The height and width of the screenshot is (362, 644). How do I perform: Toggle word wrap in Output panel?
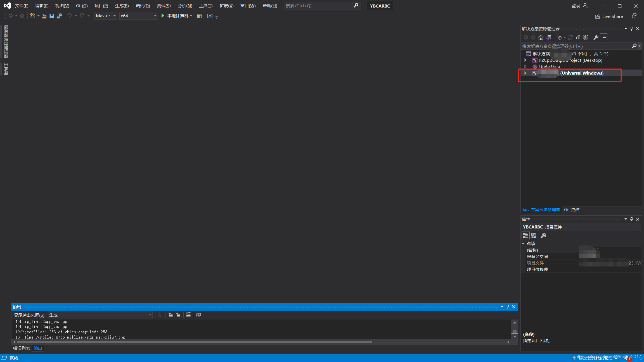coord(199,315)
